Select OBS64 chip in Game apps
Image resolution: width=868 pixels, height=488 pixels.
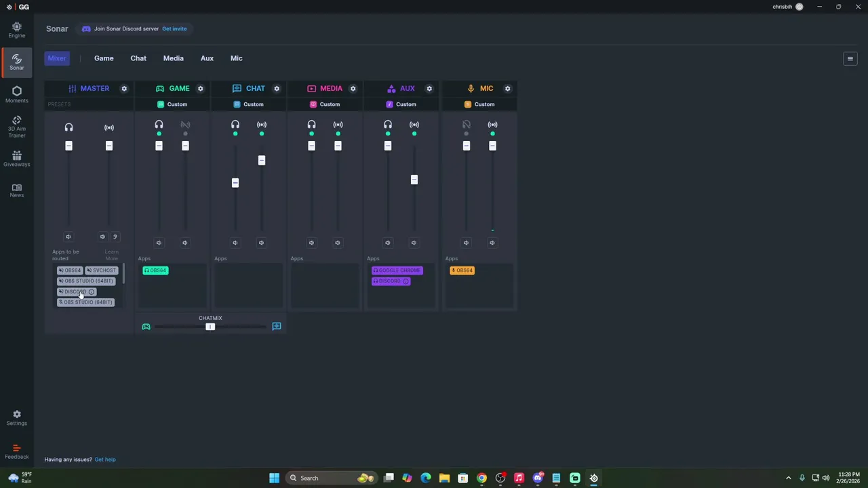(155, 270)
